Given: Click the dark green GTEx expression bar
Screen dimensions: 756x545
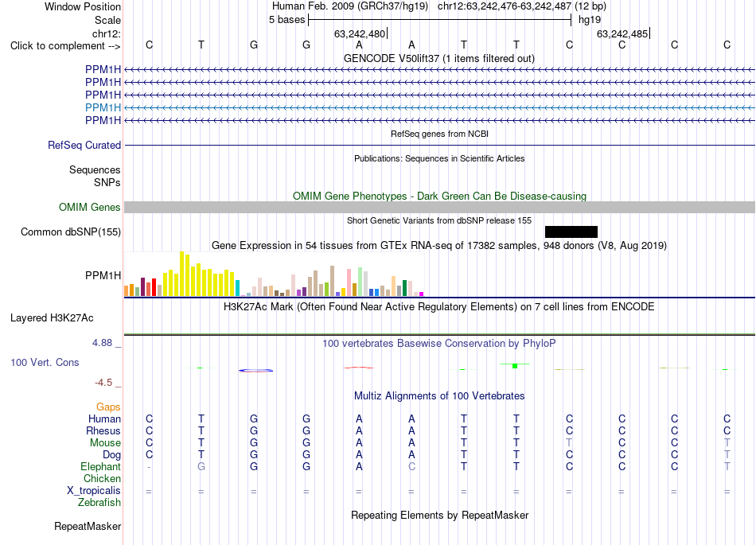Looking at the screenshot, I should pyautogui.click(x=404, y=288).
